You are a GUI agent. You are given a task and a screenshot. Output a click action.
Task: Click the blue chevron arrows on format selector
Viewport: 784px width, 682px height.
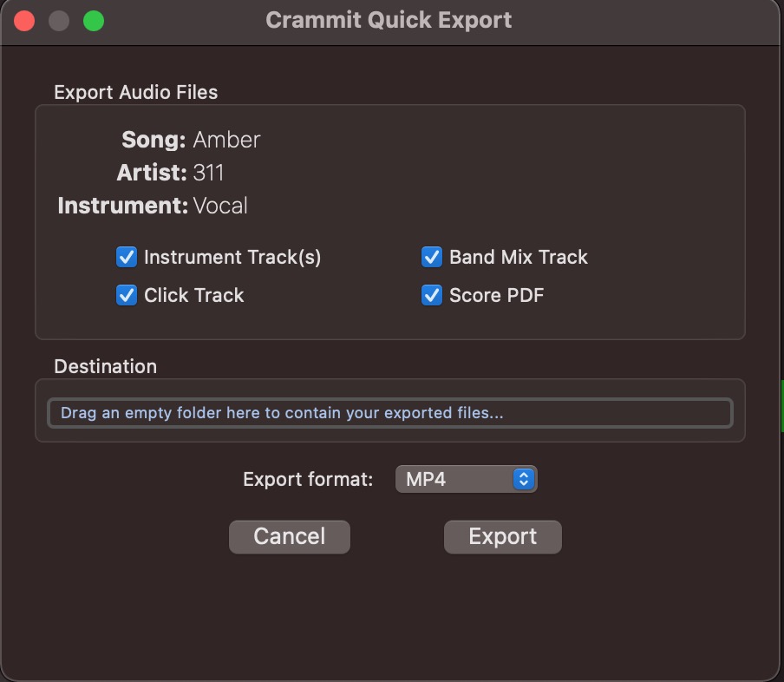point(523,479)
